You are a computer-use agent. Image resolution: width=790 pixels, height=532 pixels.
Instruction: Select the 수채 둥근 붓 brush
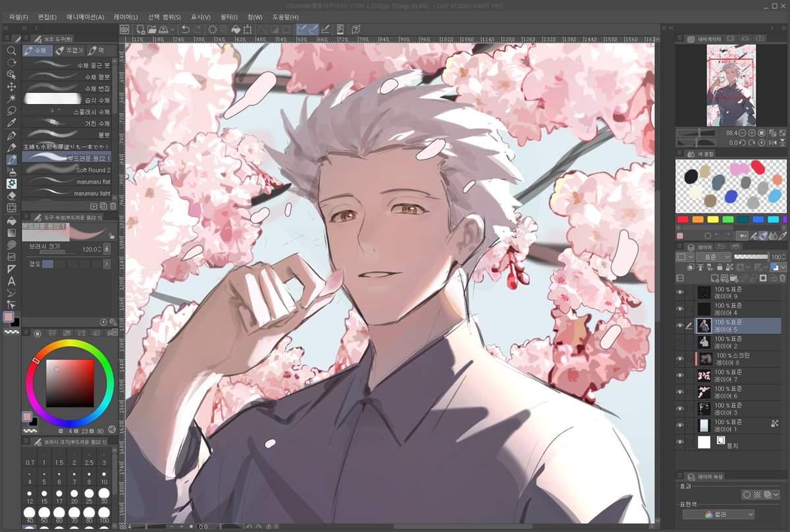pyautogui.click(x=67, y=66)
